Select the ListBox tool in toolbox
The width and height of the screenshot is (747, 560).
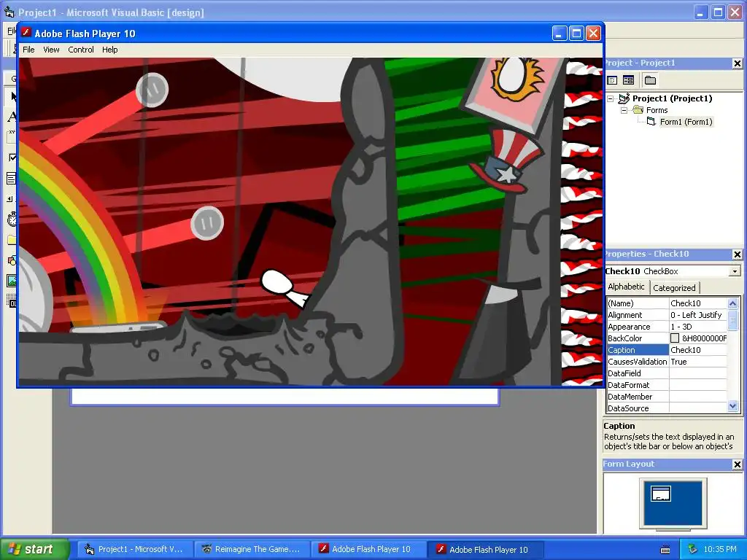12,179
